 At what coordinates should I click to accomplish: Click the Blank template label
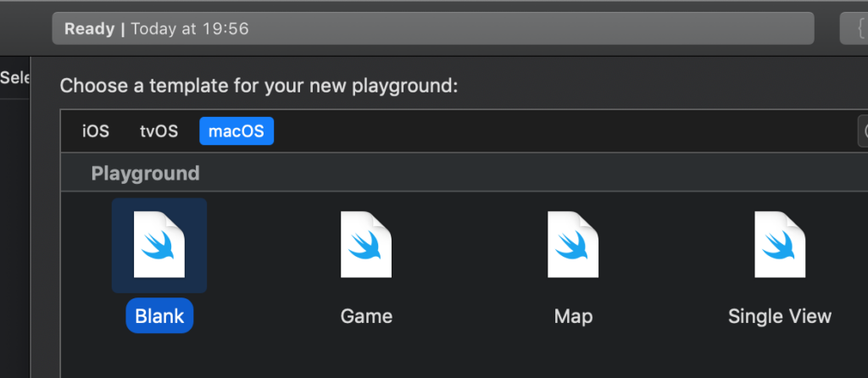point(159,316)
